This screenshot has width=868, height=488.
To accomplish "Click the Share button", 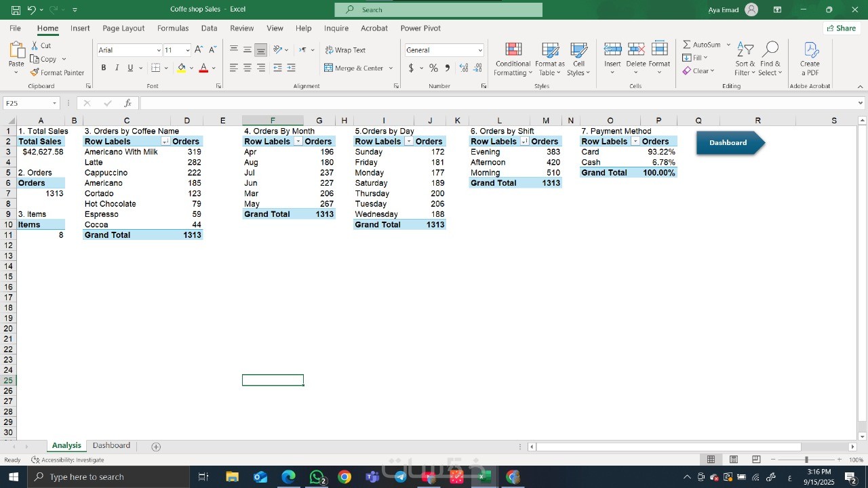I will pyautogui.click(x=841, y=28).
